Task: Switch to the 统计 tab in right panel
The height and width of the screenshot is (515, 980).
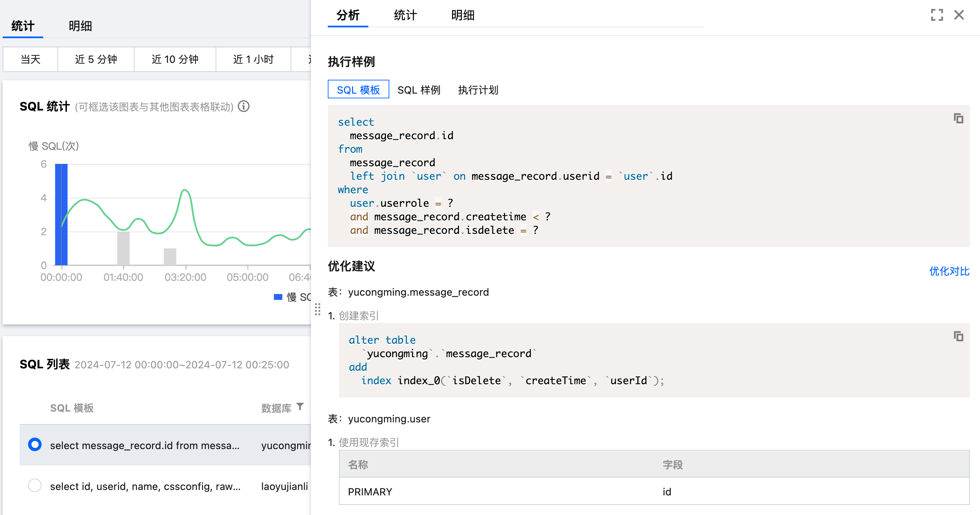Action: 405,15
